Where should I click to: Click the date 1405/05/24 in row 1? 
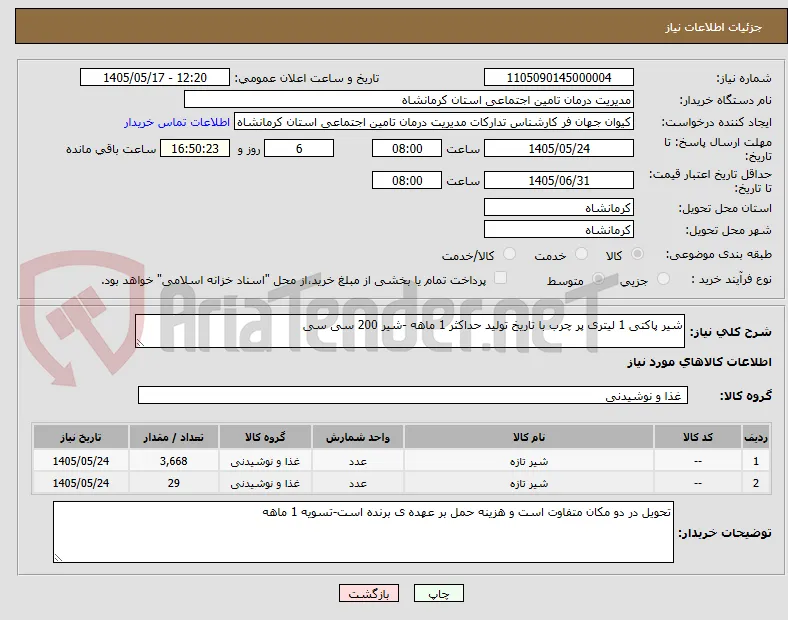coord(80,461)
